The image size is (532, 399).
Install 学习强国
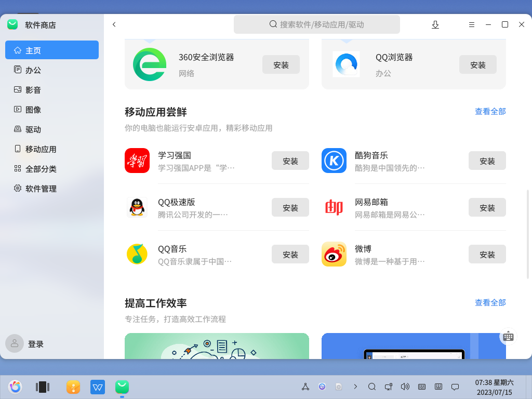(x=290, y=161)
